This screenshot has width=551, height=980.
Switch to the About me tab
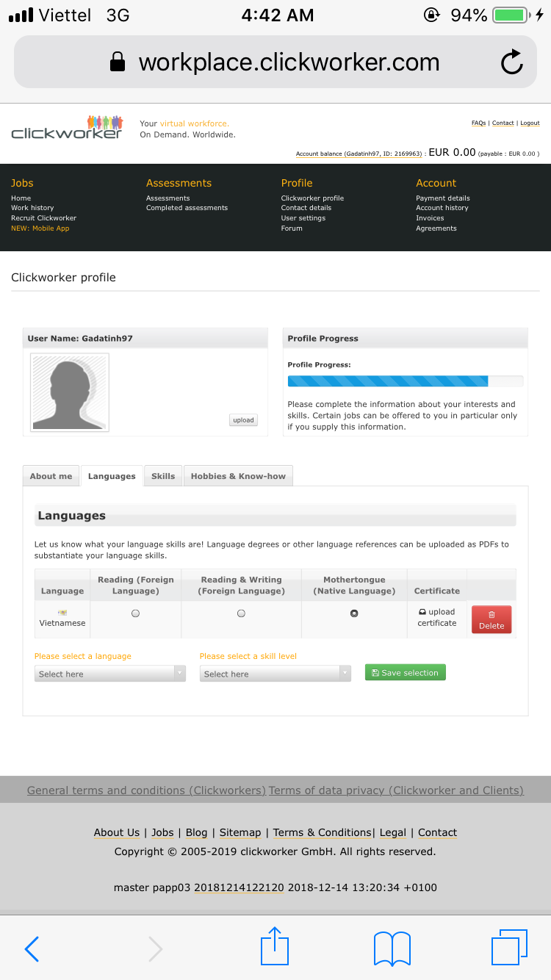(x=51, y=476)
